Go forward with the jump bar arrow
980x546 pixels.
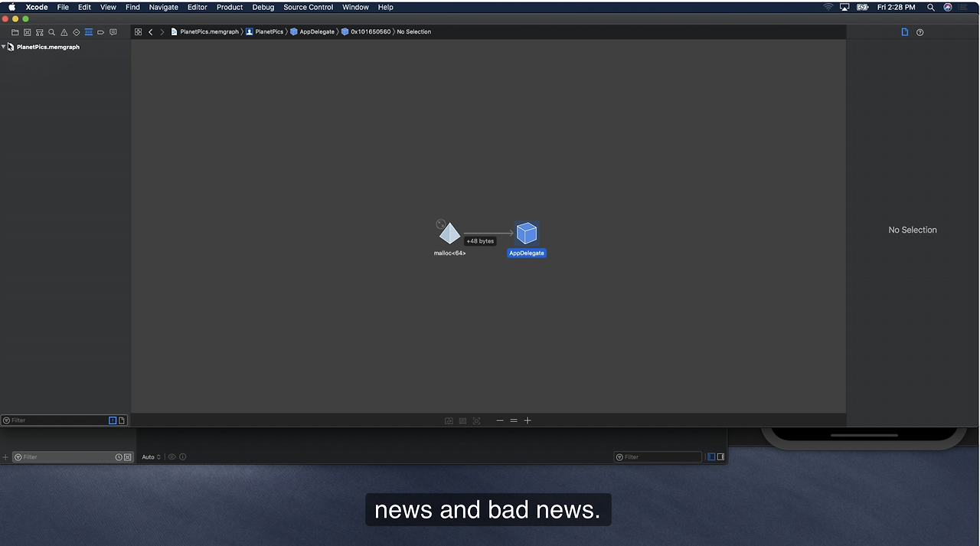(162, 32)
